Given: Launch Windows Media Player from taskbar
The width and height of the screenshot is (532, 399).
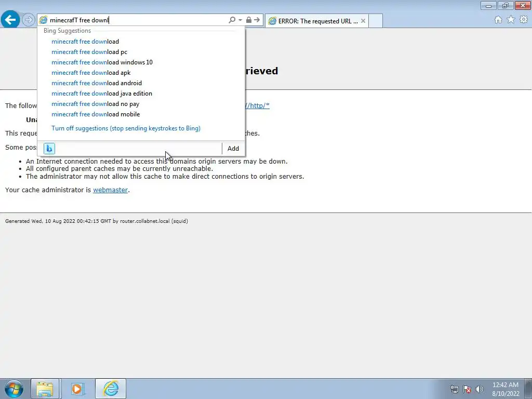Looking at the screenshot, I should click(77, 389).
